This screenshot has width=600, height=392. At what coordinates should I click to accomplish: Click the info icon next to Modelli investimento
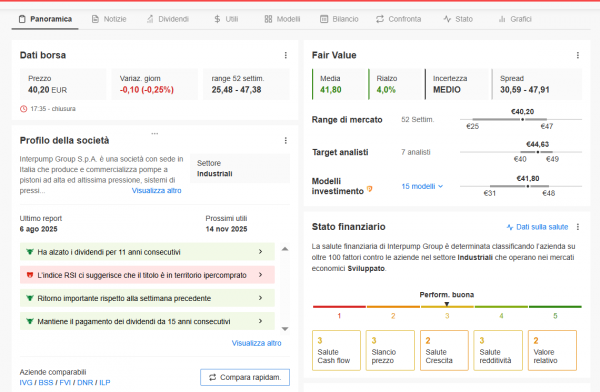370,189
